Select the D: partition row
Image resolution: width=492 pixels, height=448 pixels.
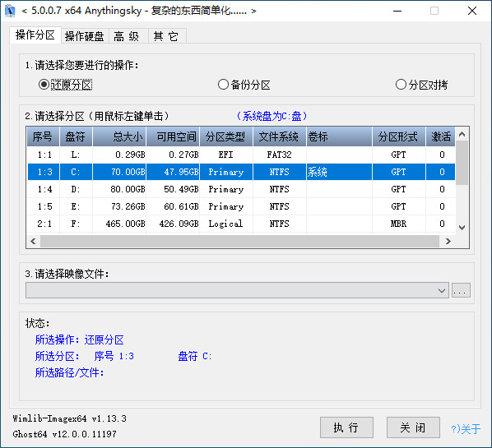241,189
